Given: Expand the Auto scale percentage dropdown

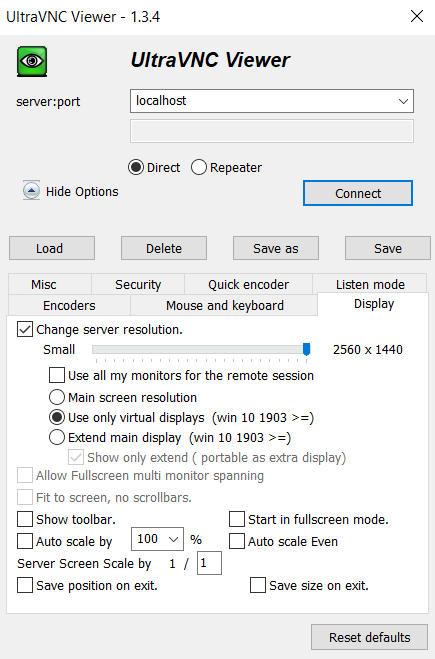Looking at the screenshot, I should click(174, 539).
